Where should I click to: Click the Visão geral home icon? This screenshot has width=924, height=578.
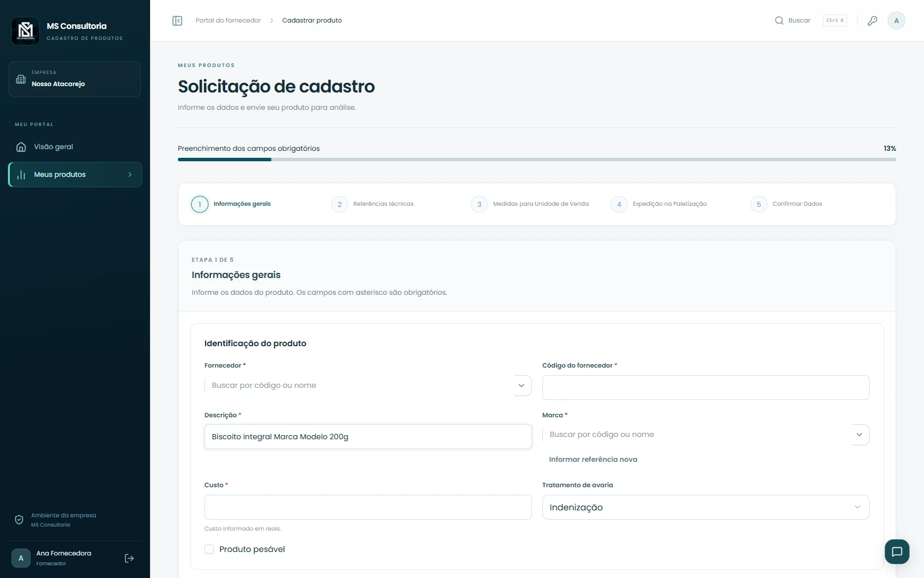pyautogui.click(x=21, y=147)
